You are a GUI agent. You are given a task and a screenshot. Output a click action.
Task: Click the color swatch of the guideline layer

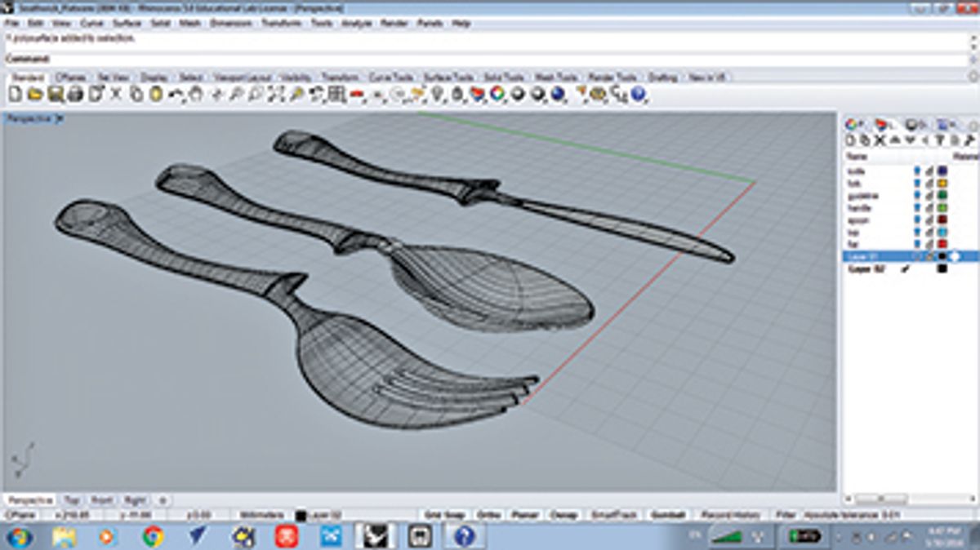tap(942, 196)
